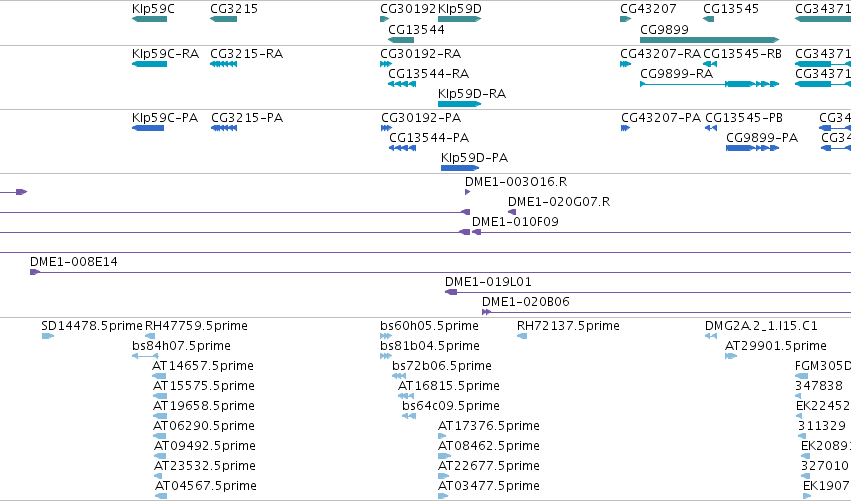
Task: Click the DME1-020G07.R clone label
Action: [x=559, y=202]
